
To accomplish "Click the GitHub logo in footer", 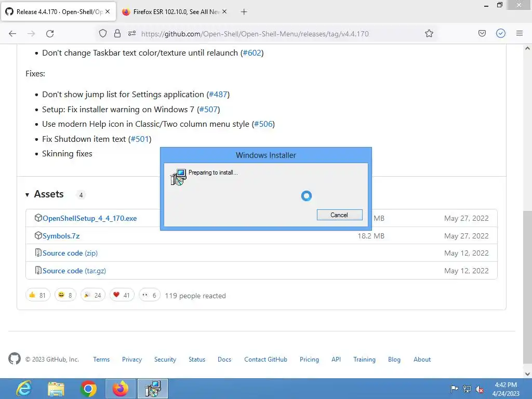I will (15, 358).
